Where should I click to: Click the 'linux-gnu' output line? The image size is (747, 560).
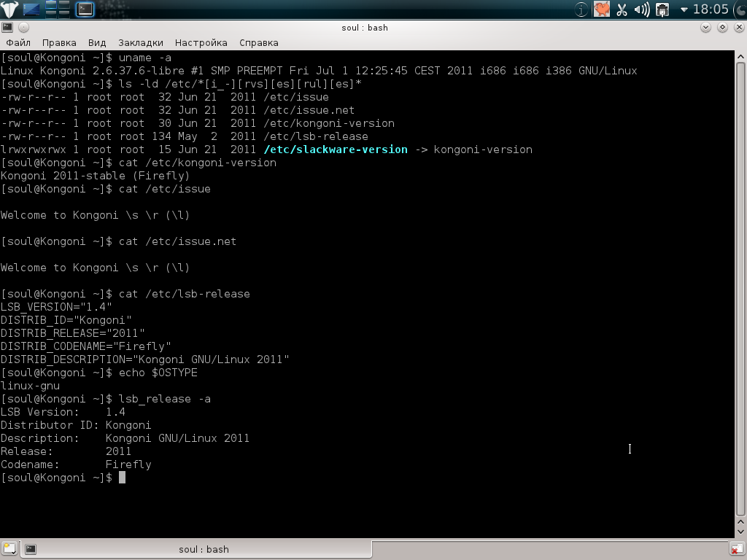coord(30,386)
